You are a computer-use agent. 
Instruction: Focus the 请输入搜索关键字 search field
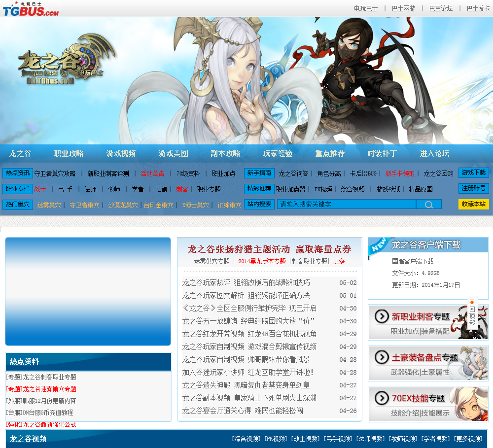pos(347,205)
